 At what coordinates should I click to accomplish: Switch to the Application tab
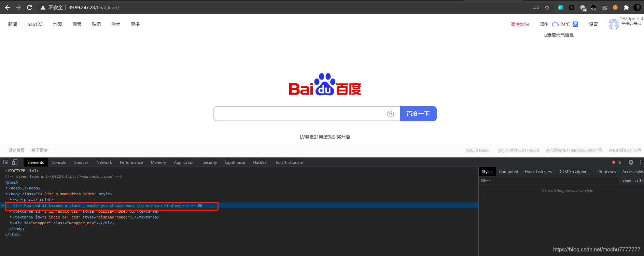pyautogui.click(x=184, y=162)
